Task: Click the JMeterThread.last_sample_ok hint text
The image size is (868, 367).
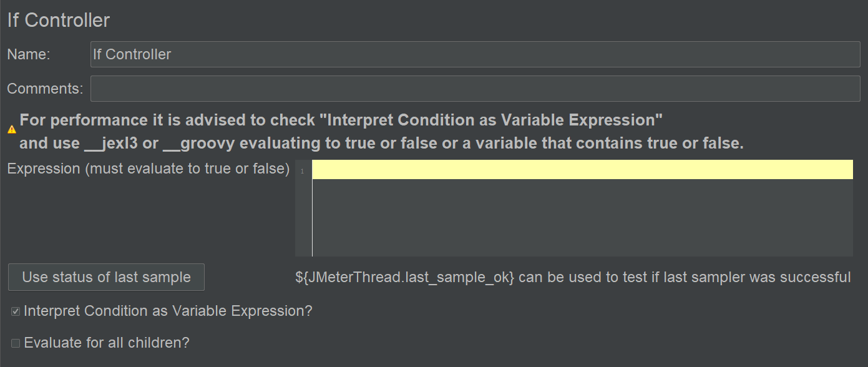Action: coord(573,277)
